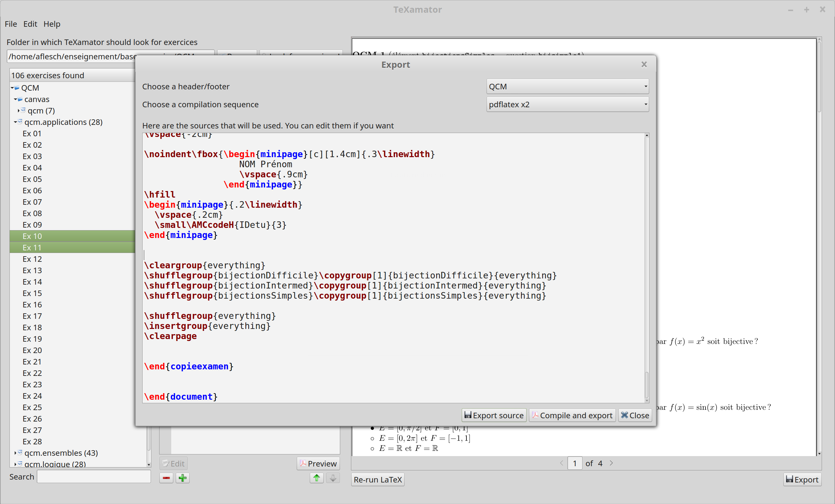Screen dimensions: 835x504
Task: Click the page number field
Action: (x=575, y=463)
